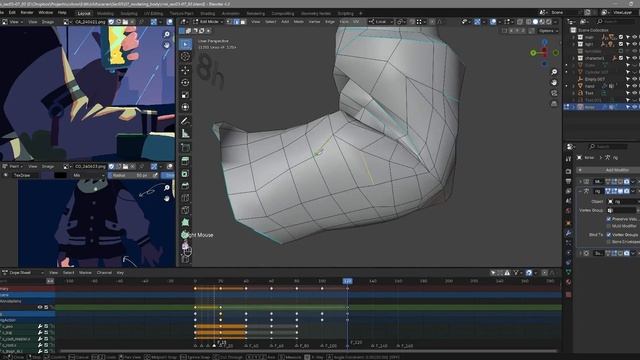Screen dimensions: 640x360
Task: Switch to face select mode
Action: (243, 22)
